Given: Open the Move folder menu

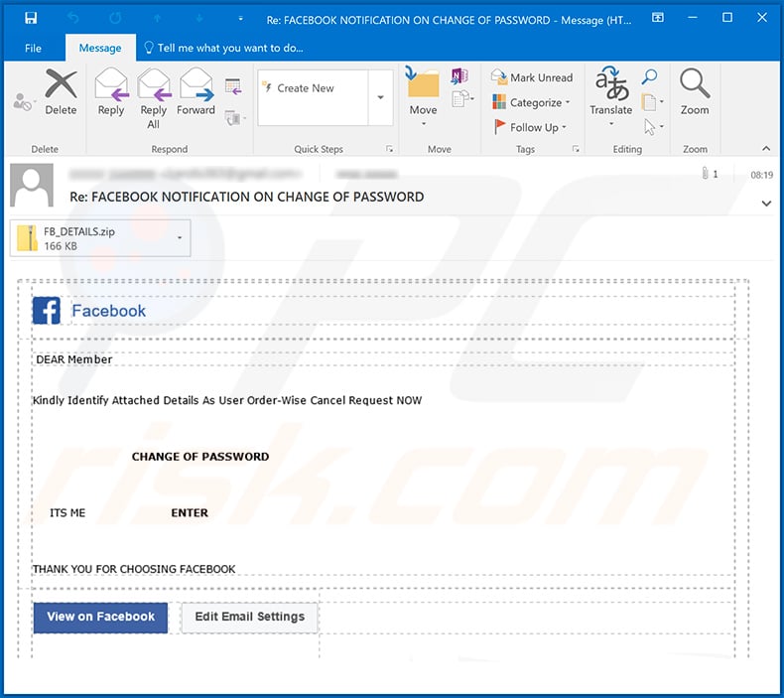Looking at the screenshot, I should pos(423,97).
